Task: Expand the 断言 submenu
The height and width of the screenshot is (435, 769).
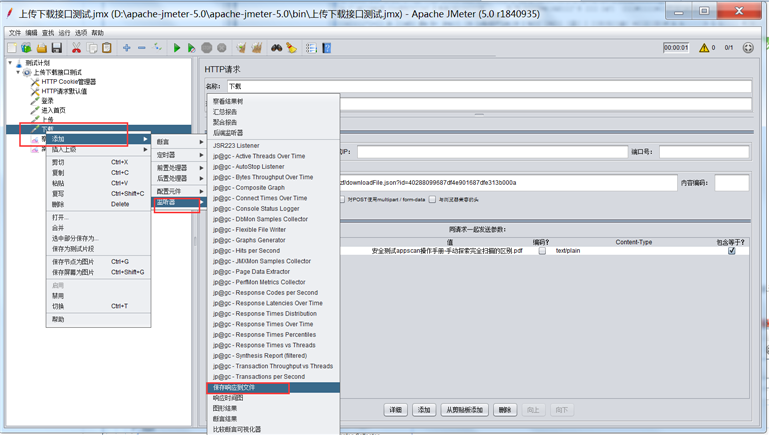Action: [x=179, y=142]
